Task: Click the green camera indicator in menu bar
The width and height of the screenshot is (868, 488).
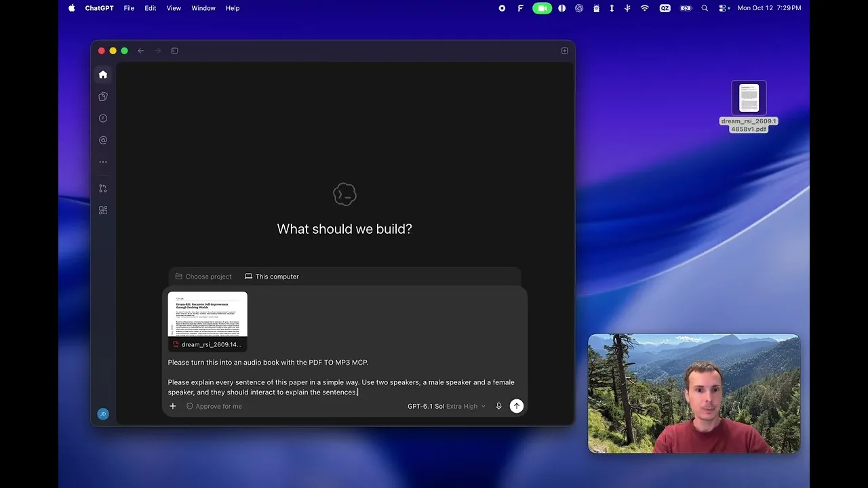Action: pyautogui.click(x=542, y=8)
